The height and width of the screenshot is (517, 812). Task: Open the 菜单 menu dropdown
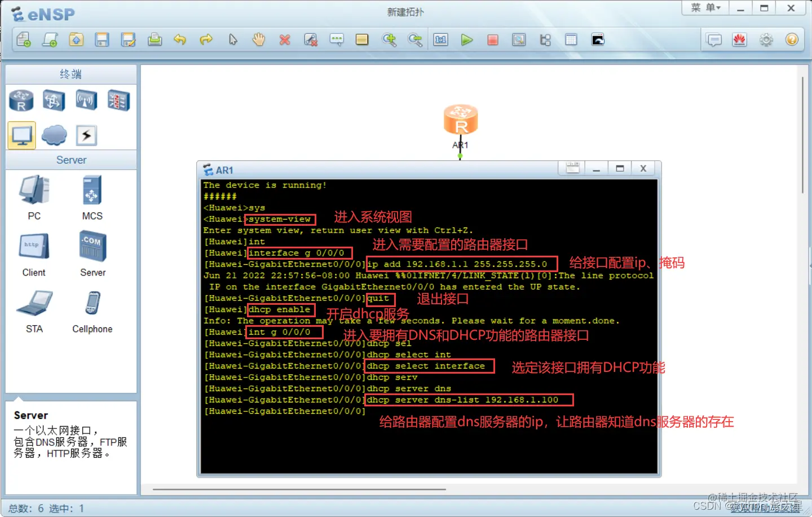(705, 8)
